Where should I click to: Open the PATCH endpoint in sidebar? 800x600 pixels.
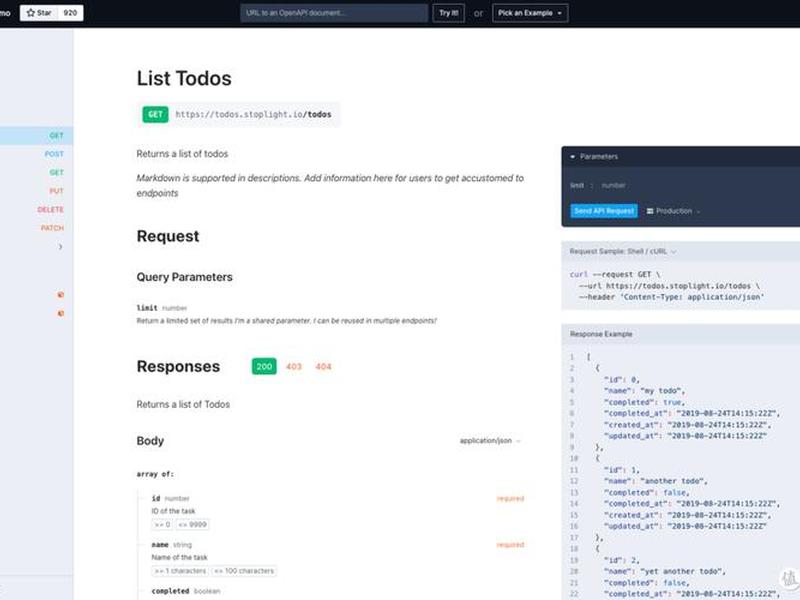click(x=52, y=228)
